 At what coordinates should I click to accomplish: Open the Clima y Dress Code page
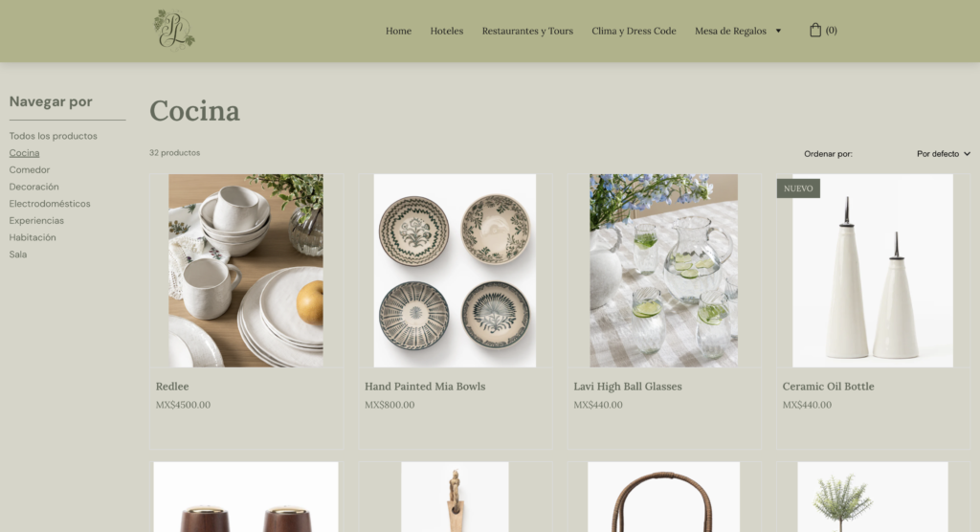coord(634,31)
